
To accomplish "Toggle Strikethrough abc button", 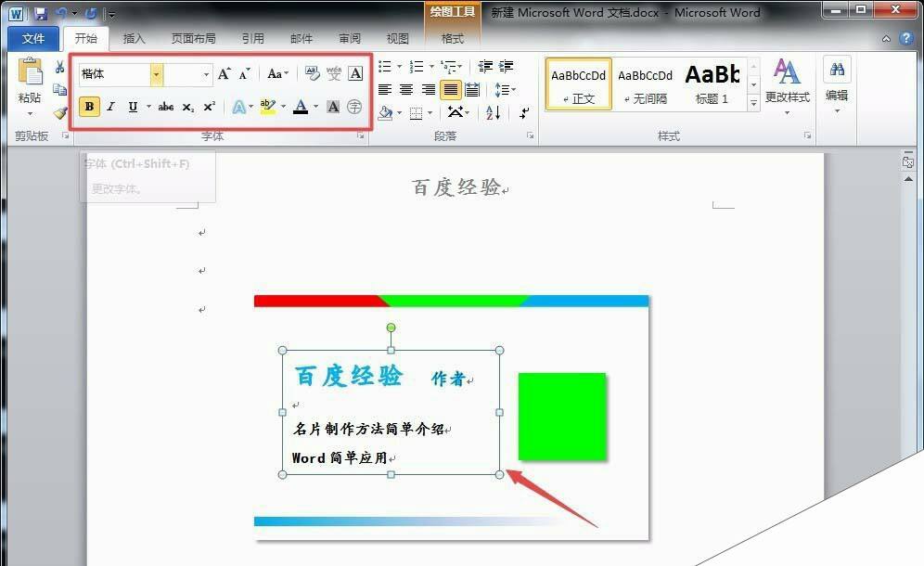I will pyautogui.click(x=166, y=107).
